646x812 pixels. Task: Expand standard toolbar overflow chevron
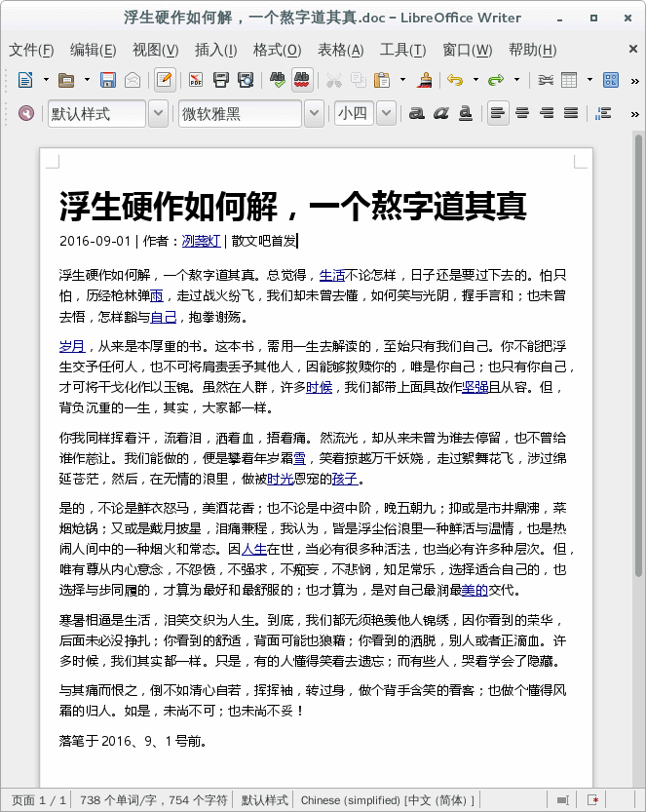634,81
